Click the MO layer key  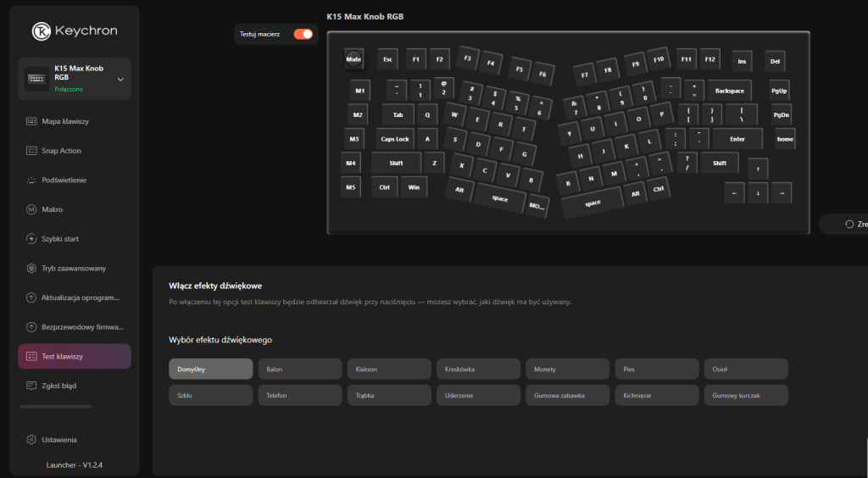537,206
